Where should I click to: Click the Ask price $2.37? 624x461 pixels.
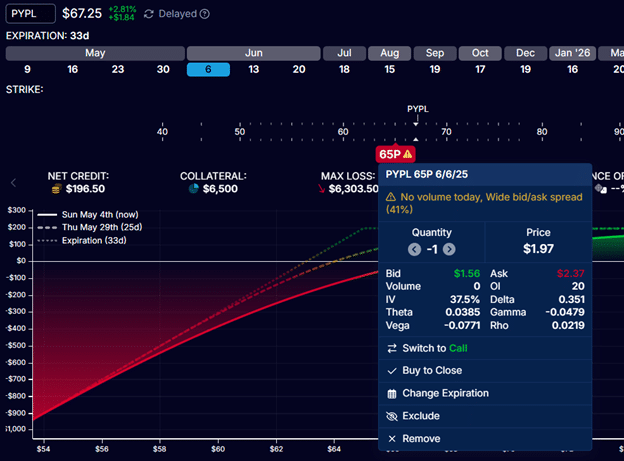(571, 273)
